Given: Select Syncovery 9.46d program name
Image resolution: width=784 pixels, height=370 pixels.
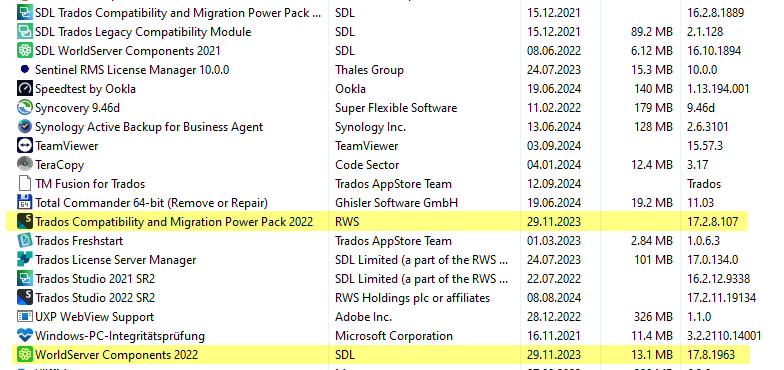Looking at the screenshot, I should [78, 108].
